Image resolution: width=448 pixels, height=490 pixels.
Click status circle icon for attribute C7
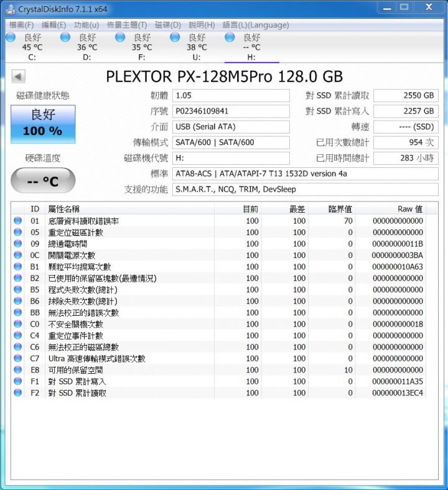[x=18, y=358]
